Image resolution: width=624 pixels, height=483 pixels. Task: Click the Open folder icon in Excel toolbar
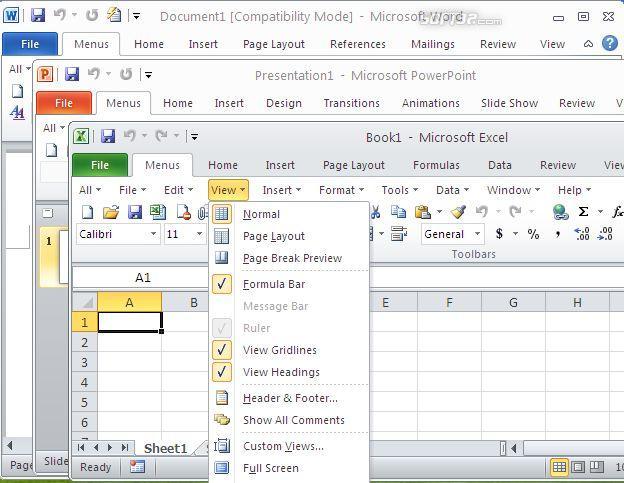(111, 212)
